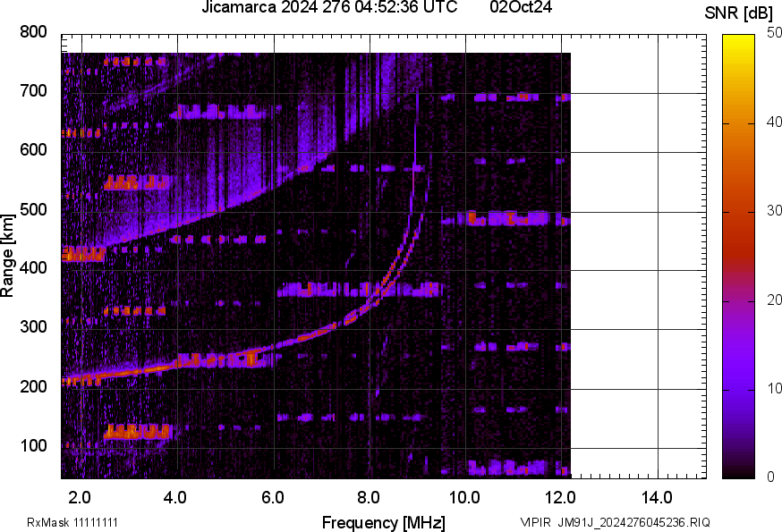
Task: Click the colorbar tick label '0'
Action: pyautogui.click(x=771, y=477)
